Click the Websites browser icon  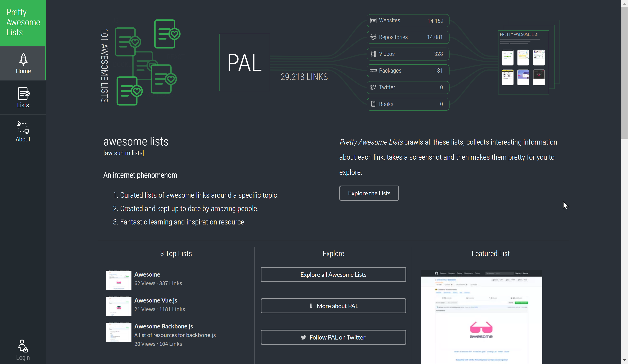click(373, 21)
